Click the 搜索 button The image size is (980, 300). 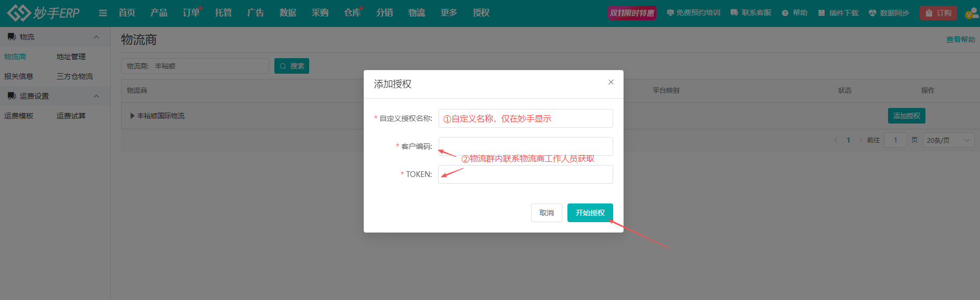(x=292, y=66)
